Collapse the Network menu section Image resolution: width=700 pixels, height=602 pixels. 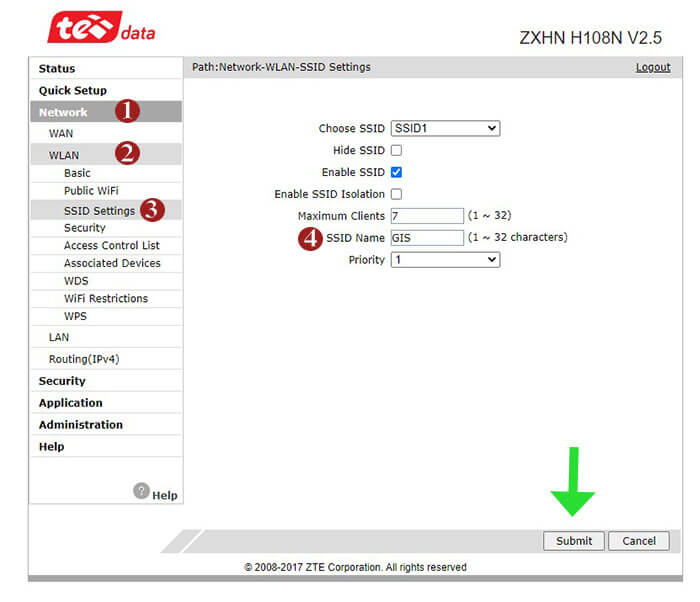(x=63, y=112)
